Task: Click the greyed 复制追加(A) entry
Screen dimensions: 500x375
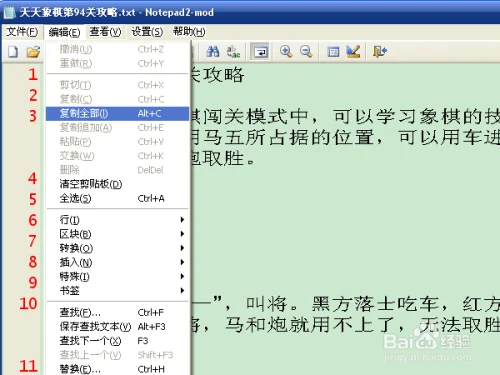Action: point(117,128)
